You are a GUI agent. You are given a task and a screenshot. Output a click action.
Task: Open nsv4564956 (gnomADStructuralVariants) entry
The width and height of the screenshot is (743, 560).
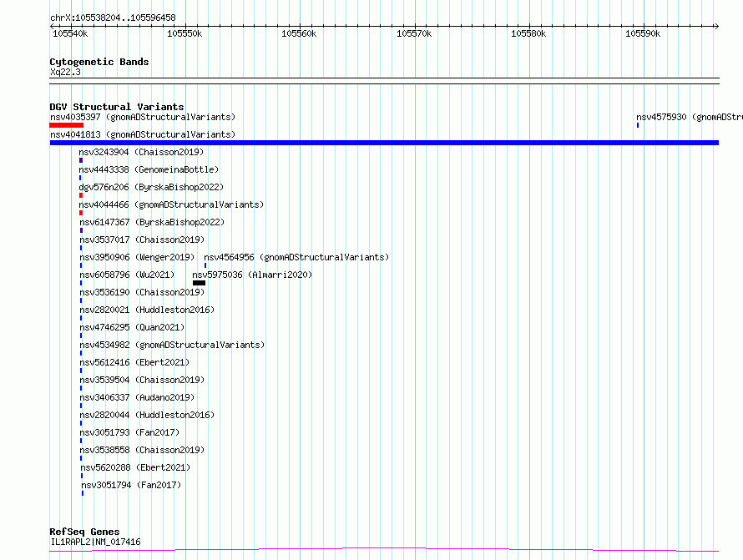(x=296, y=257)
